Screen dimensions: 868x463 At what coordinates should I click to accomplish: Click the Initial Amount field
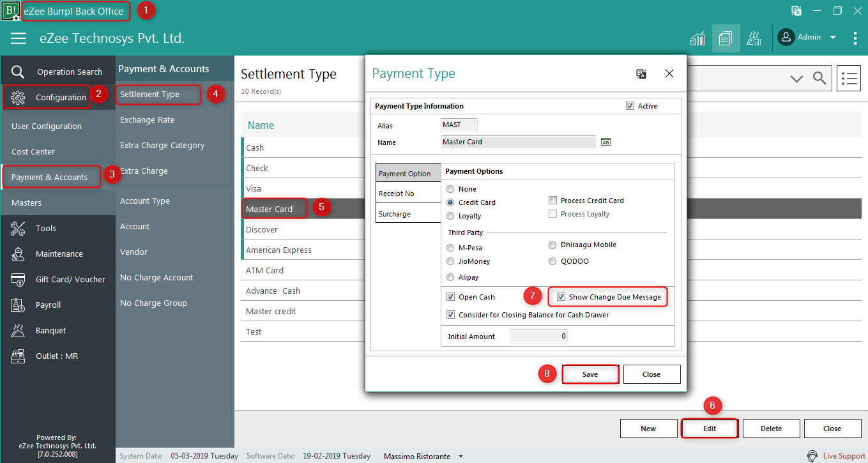(538, 336)
